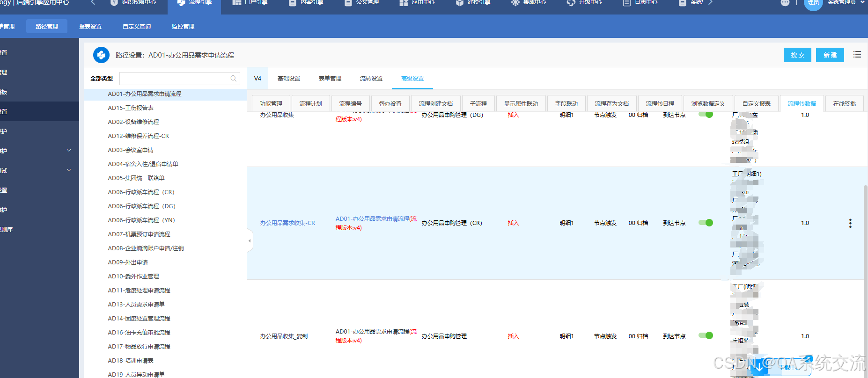
Task: Open the 显示属性联动 sub-tab
Action: [521, 103]
